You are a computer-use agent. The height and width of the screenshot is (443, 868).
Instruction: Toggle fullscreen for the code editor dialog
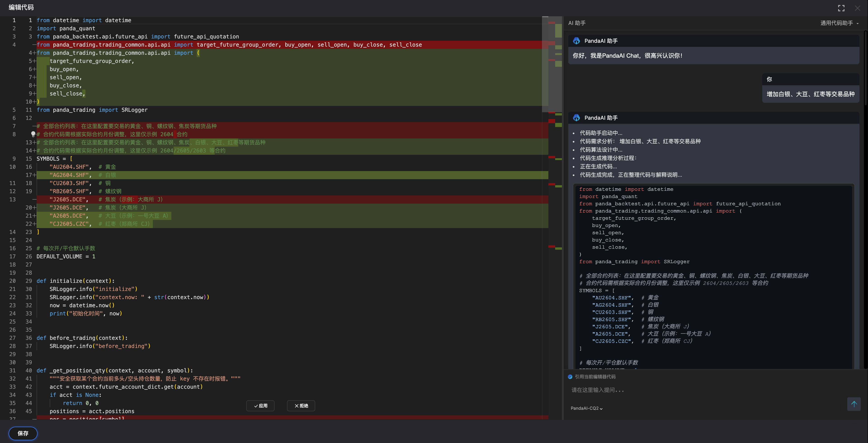click(x=841, y=8)
